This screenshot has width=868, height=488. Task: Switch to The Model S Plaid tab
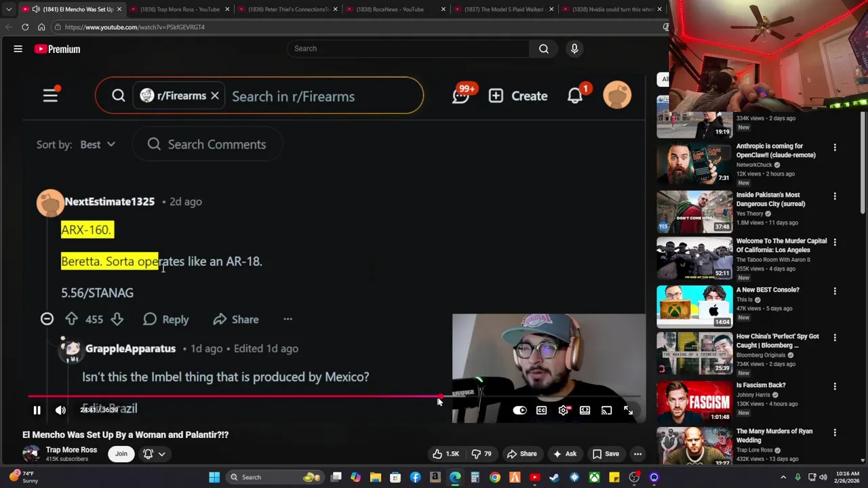point(504,9)
